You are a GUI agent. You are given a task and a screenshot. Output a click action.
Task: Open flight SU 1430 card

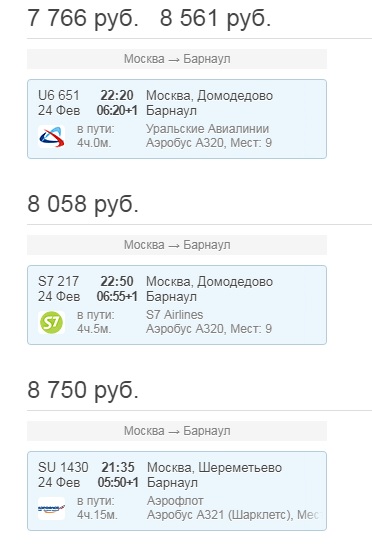click(x=177, y=491)
